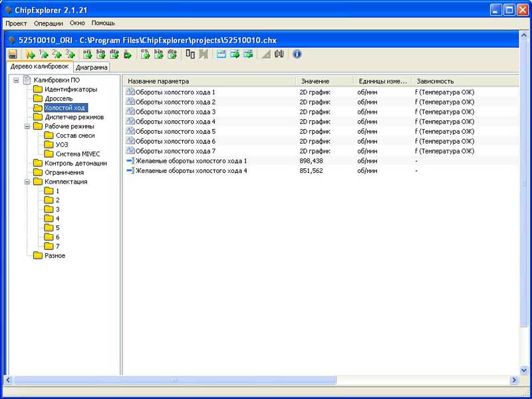Viewport: 532px width, 399px height.
Task: Click the blue info icon in toolbar
Action: [x=297, y=54]
